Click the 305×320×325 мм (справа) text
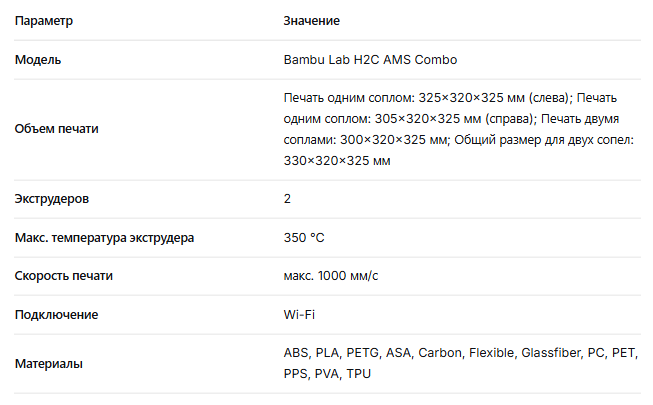The height and width of the screenshot is (405, 653). (x=433, y=118)
